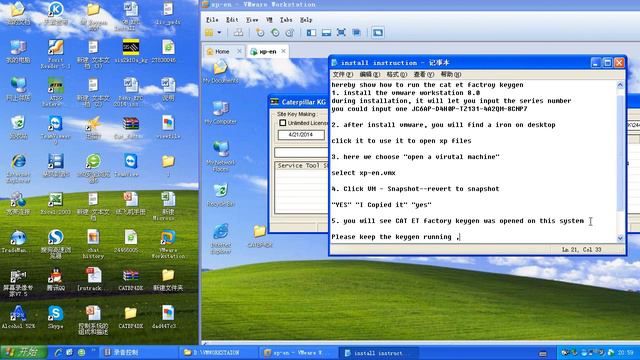Viewport: 640px width, 360px height.
Task: Open the 腾讯QQ desktop shortcut
Action: point(56,279)
